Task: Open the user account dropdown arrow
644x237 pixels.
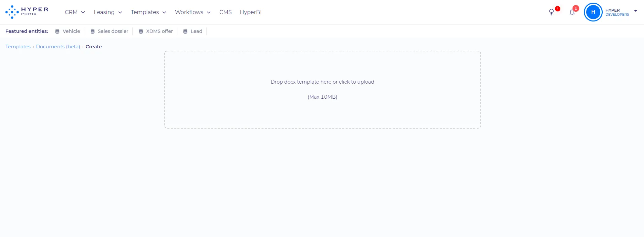Action: 636,11
